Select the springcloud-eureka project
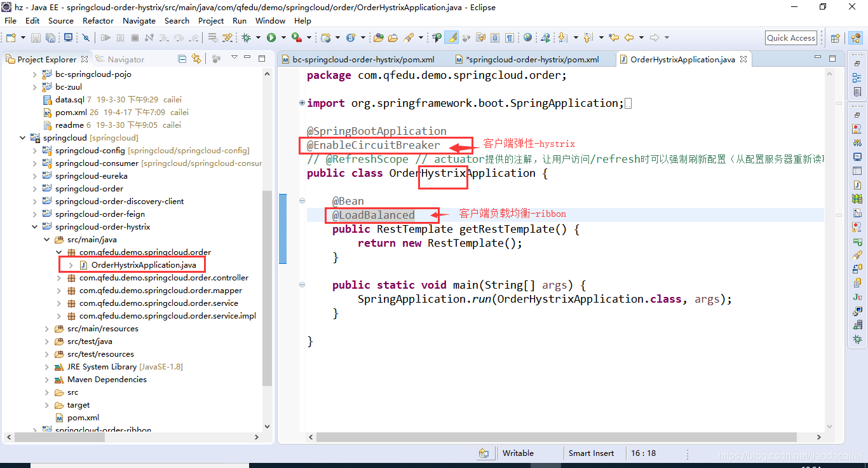 pyautogui.click(x=91, y=176)
